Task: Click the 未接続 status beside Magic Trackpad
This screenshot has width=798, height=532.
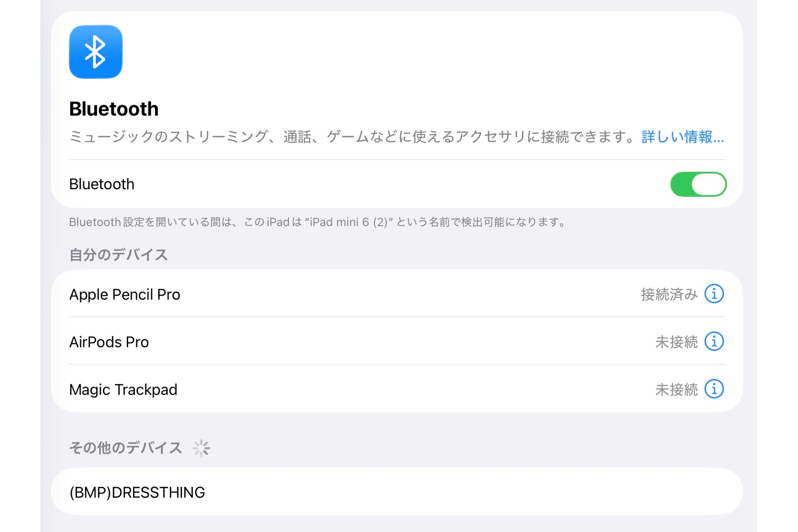Action: click(677, 389)
